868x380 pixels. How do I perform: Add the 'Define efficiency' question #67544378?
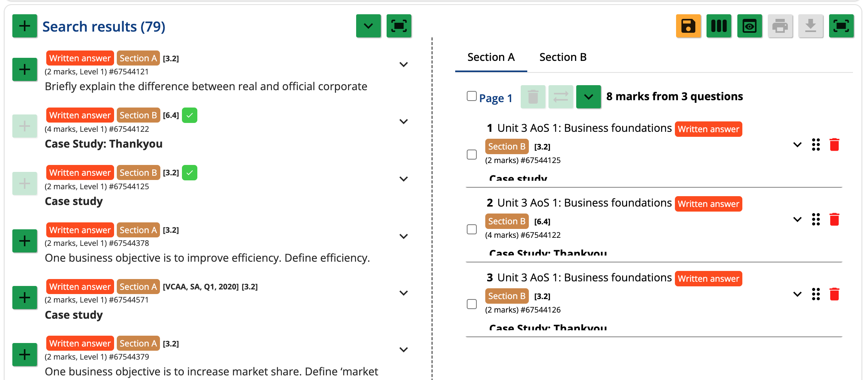tap(25, 241)
